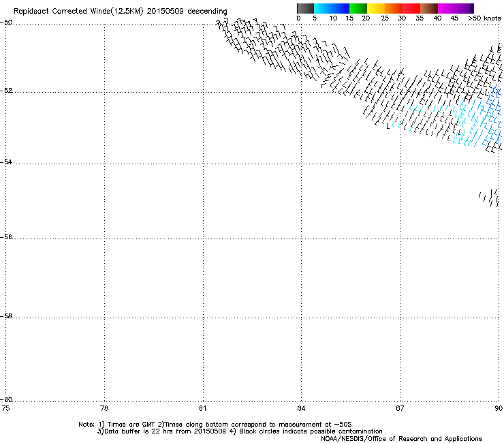Click the magenta-purple 40-50 knots color band
This screenshot has height=443, width=504.
click(456, 8)
